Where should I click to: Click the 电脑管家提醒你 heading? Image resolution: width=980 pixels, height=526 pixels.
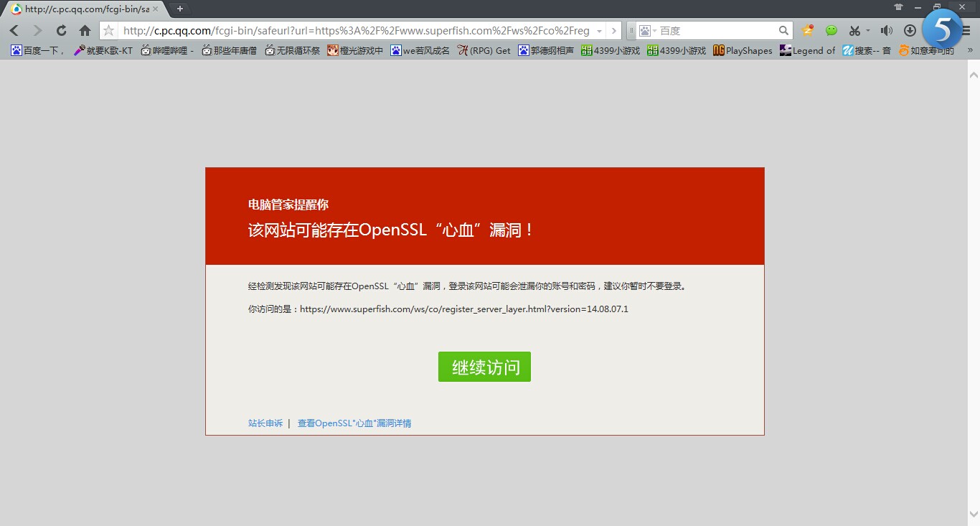coord(288,205)
